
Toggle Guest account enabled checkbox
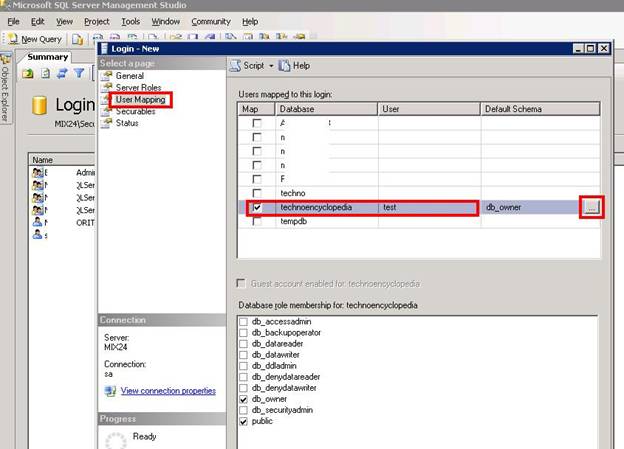pyautogui.click(x=241, y=283)
